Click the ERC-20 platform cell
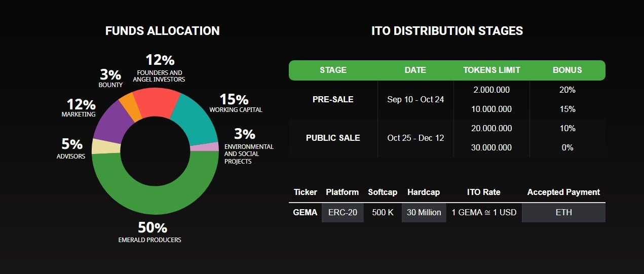 tap(343, 212)
